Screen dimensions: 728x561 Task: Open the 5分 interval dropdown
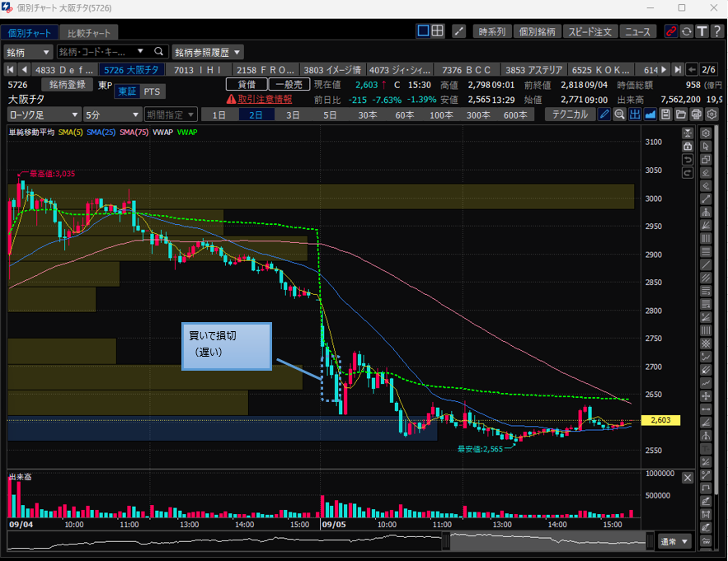[111, 115]
